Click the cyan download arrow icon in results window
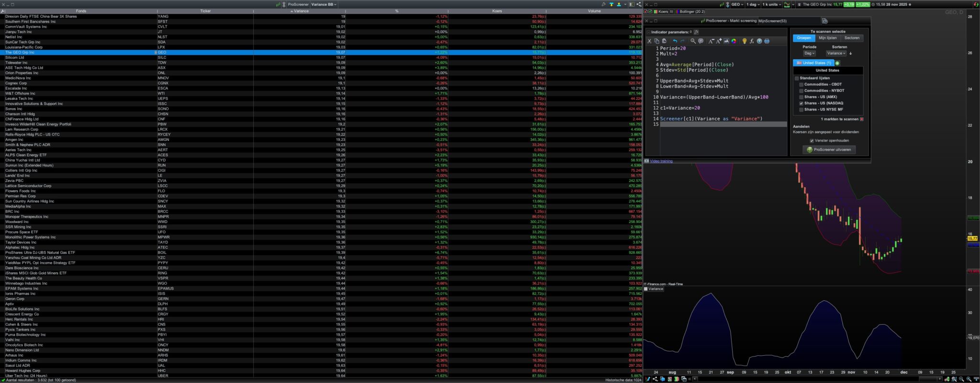This screenshot has height=383, width=980. [611, 4]
